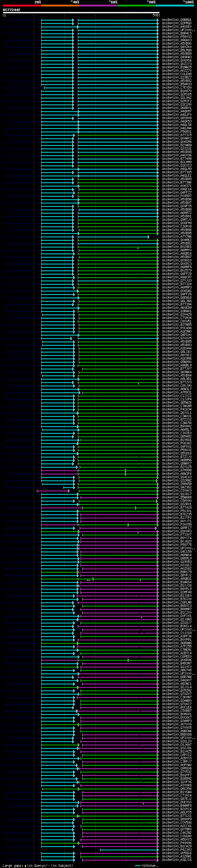Select the UniRef100_Q4VZK0 entry

click(177, 47)
